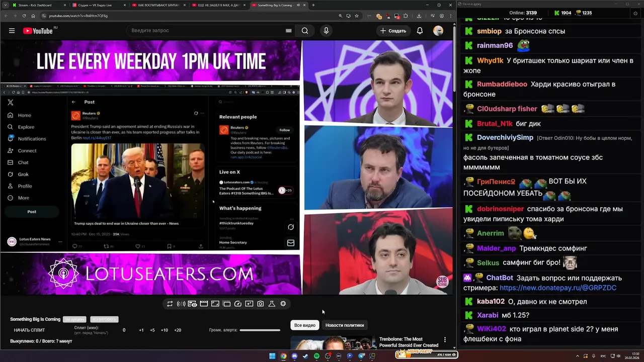The width and height of the screenshot is (644, 362).
Task: Go back with the browser back arrow
Action: [6, 16]
